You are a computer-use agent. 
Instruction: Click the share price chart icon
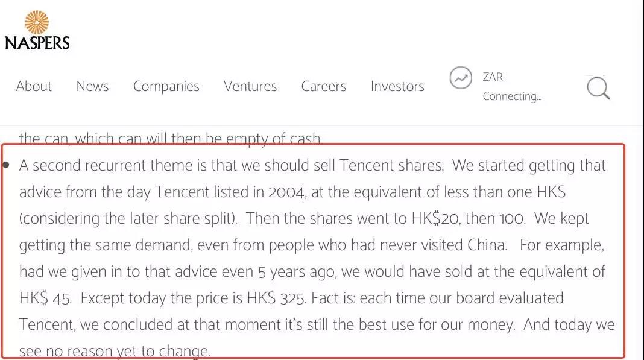tap(461, 78)
